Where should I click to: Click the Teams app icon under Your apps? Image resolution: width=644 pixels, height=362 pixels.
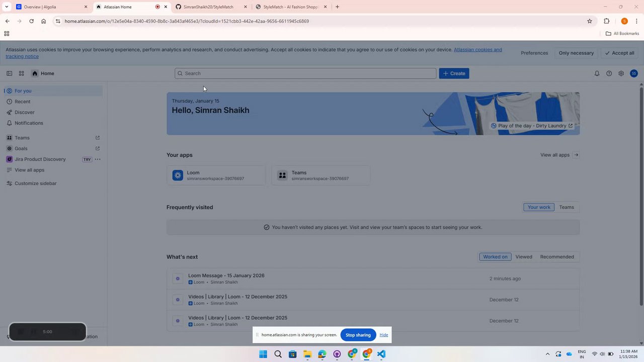pyautogui.click(x=282, y=175)
